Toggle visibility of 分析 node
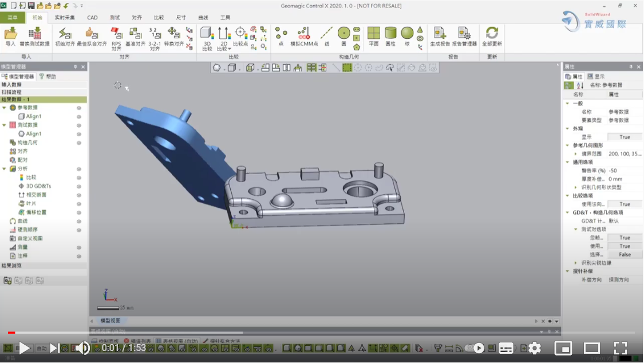This screenshot has width=644, height=363. pos(79,169)
